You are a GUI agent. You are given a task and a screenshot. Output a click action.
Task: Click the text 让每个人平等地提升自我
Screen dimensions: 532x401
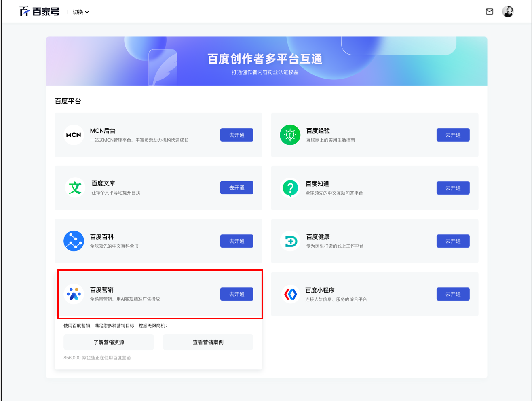(116, 193)
